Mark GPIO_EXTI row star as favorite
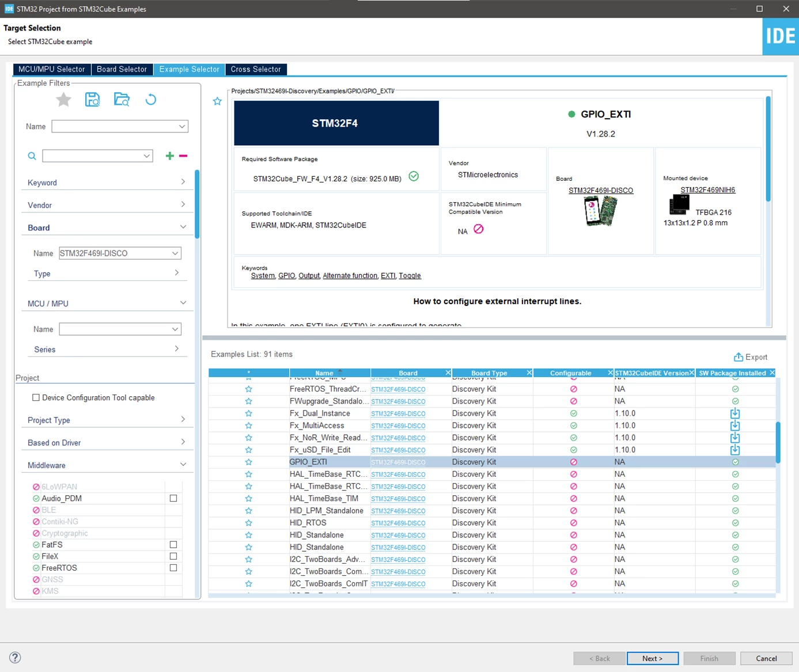The height and width of the screenshot is (672, 799). 249,462
